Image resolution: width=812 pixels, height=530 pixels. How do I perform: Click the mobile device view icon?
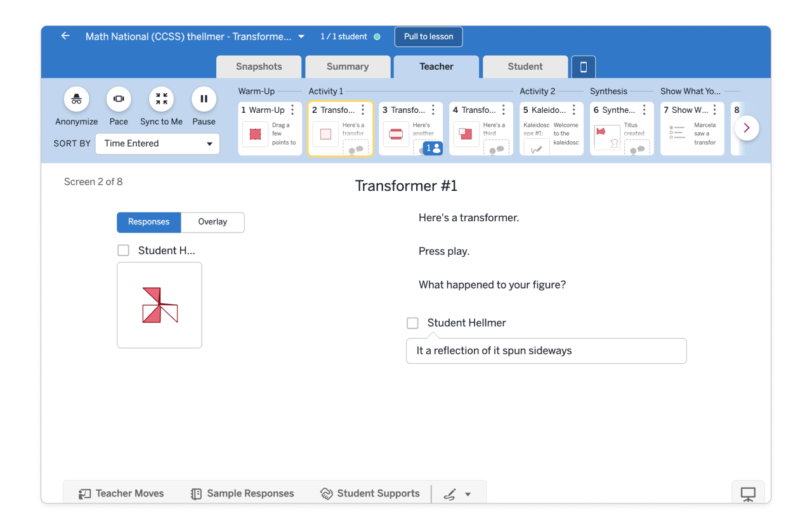point(583,67)
